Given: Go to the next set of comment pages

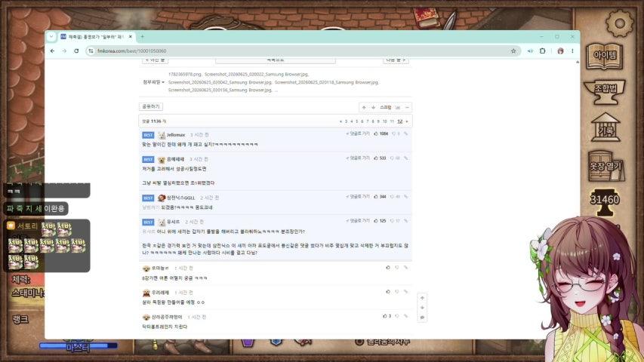Looking at the screenshot, I should [x=407, y=121].
